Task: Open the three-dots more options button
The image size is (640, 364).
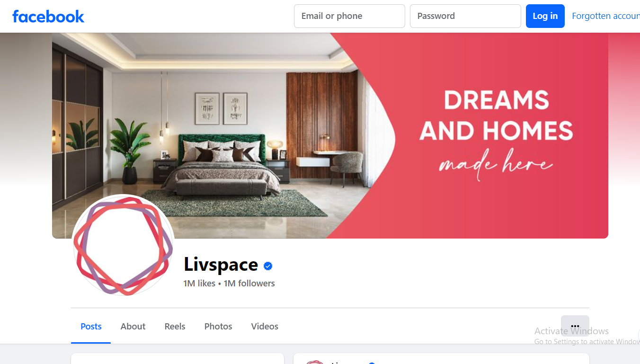Action: (x=575, y=326)
